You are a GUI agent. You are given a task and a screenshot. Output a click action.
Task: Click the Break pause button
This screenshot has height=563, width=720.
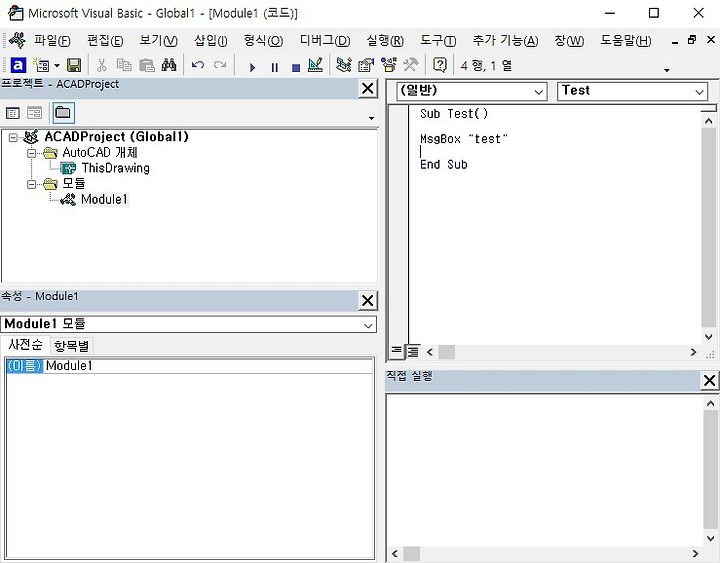point(275,68)
